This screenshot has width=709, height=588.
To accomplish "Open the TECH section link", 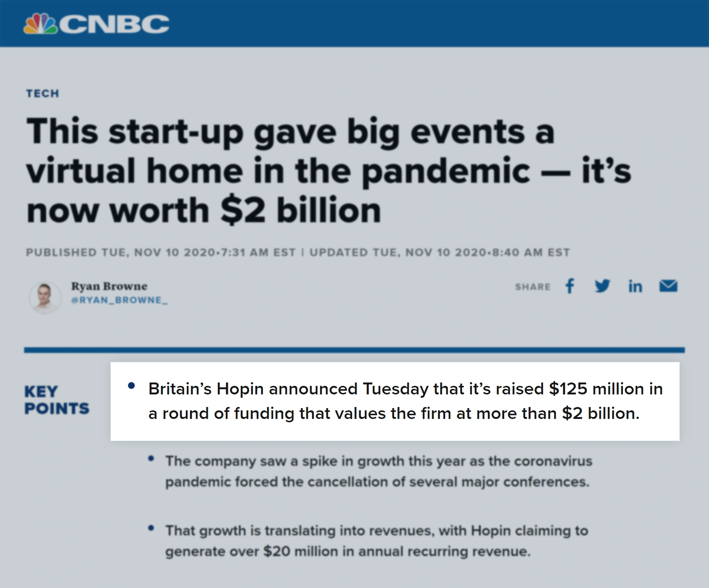I will [43, 93].
